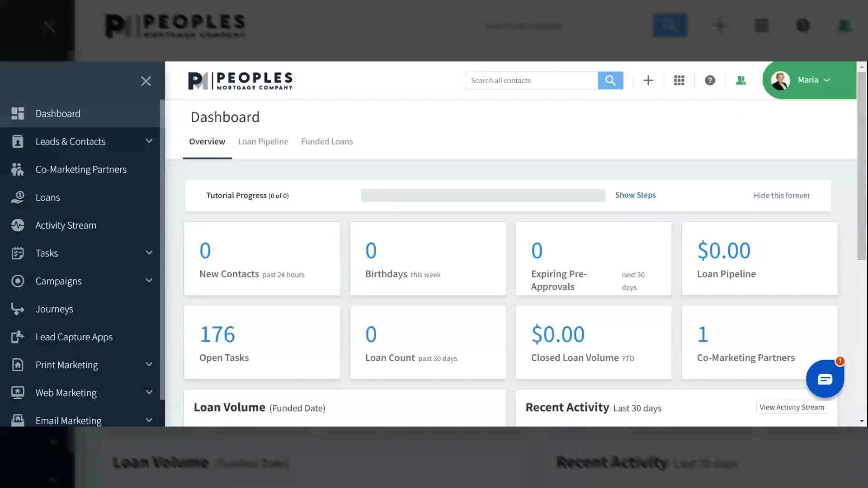Expand Leads & Contacts submenu chevron
The image size is (868, 488).
click(149, 141)
